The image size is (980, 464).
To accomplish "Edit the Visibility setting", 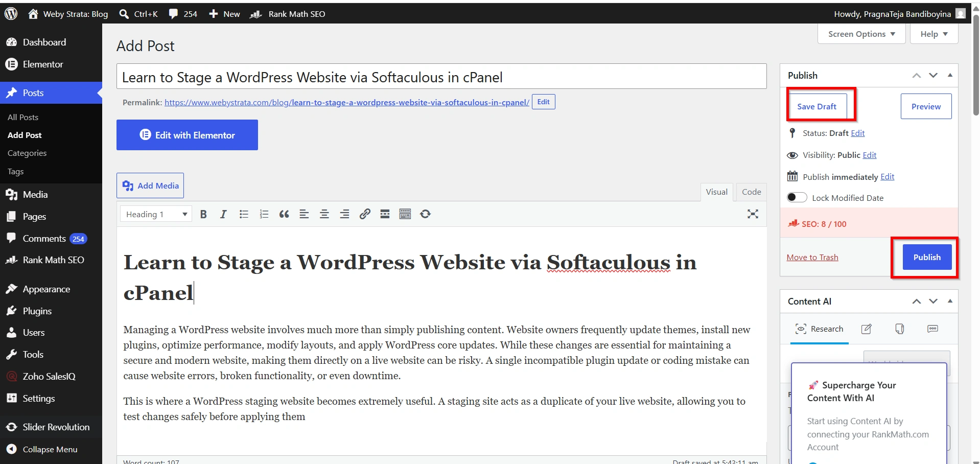I will click(870, 155).
